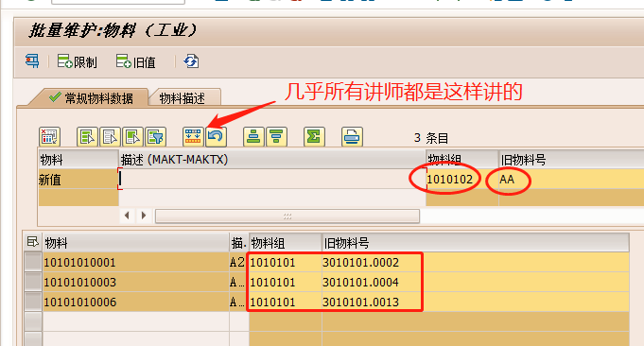Click the lower table 物料 column header
The width and height of the screenshot is (644, 346).
pyautogui.click(x=135, y=243)
